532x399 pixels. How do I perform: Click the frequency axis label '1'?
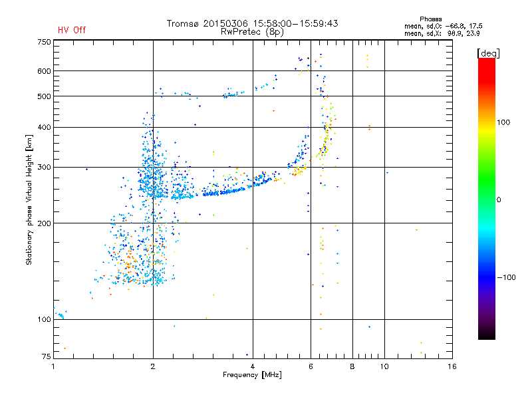[x=54, y=366]
